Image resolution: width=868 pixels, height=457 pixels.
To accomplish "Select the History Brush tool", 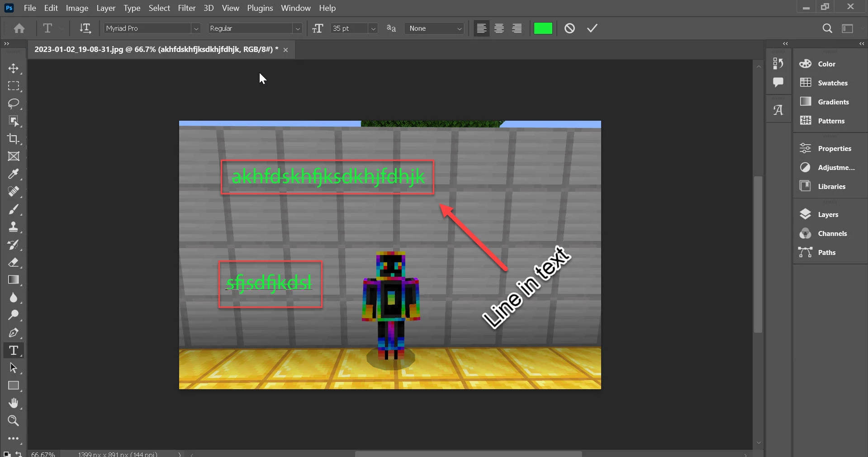I will point(14,245).
